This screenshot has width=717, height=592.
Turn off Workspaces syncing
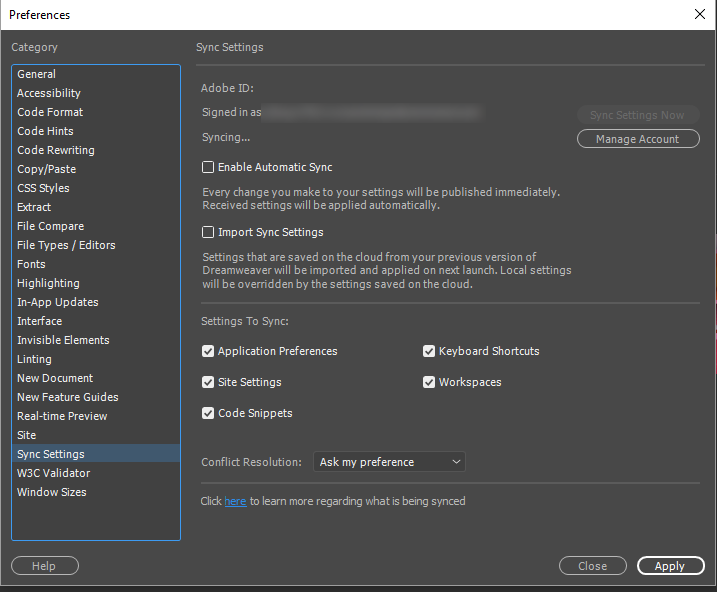pyautogui.click(x=429, y=383)
